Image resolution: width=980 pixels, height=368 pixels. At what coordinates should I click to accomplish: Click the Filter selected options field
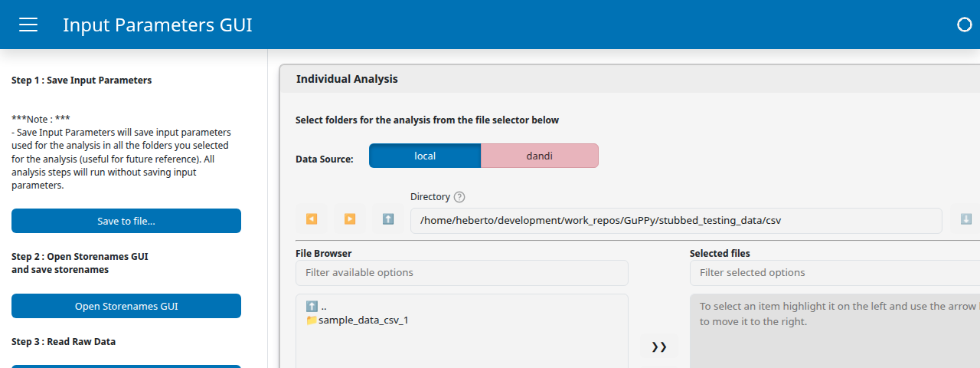point(835,273)
